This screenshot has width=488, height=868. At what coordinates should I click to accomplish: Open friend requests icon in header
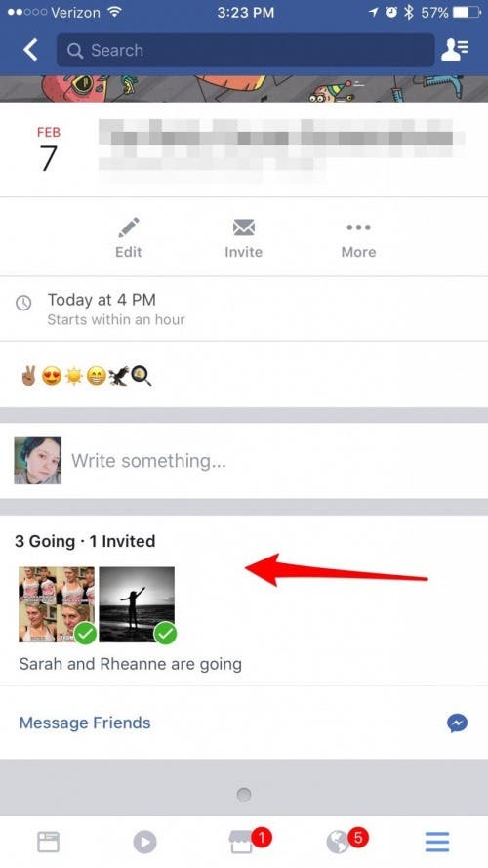[455, 50]
